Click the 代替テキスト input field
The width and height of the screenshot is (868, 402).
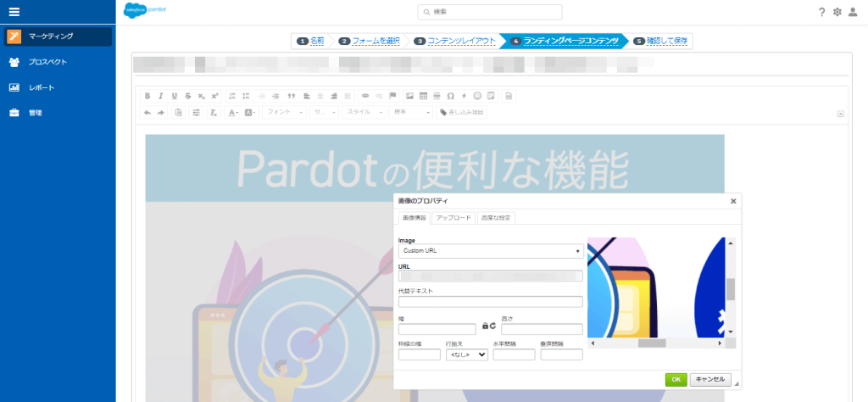[x=491, y=302]
